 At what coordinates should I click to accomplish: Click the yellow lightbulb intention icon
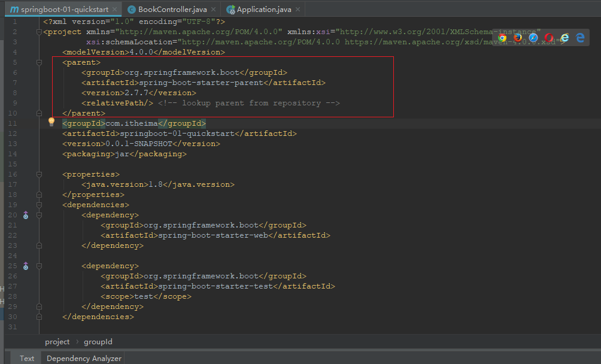click(51, 122)
